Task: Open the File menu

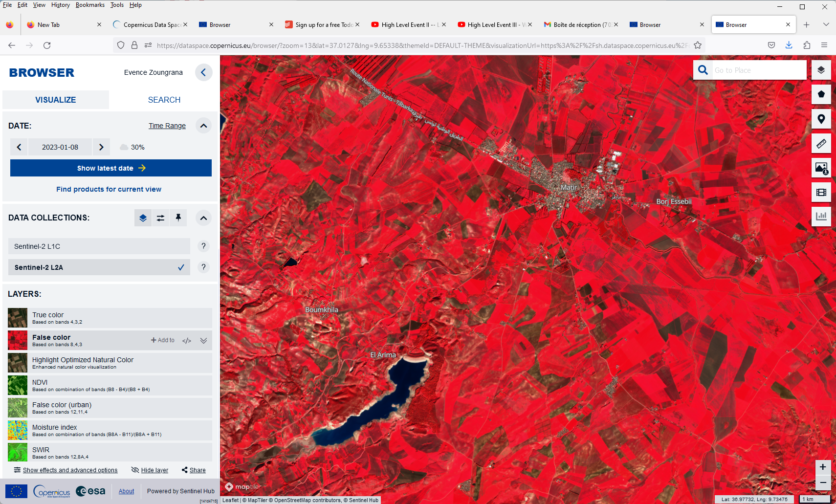Action: [7, 5]
